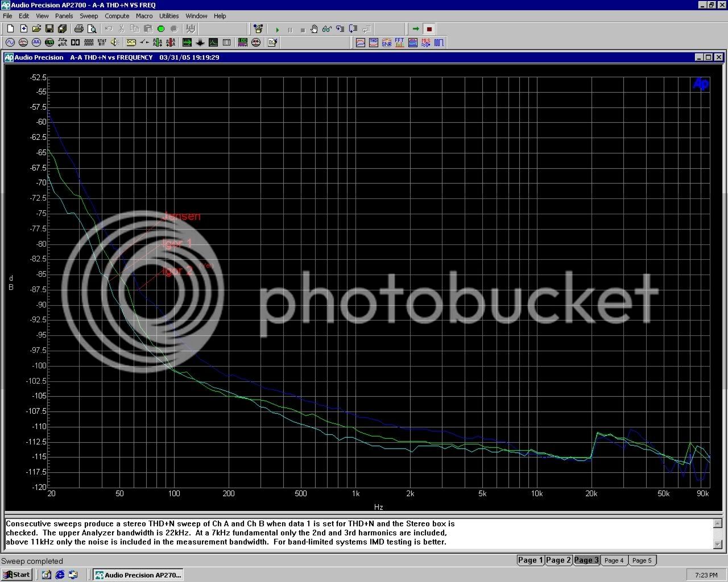Launch Internet Explorer from quick launch
Screen dimensions: 728x582
point(60,575)
